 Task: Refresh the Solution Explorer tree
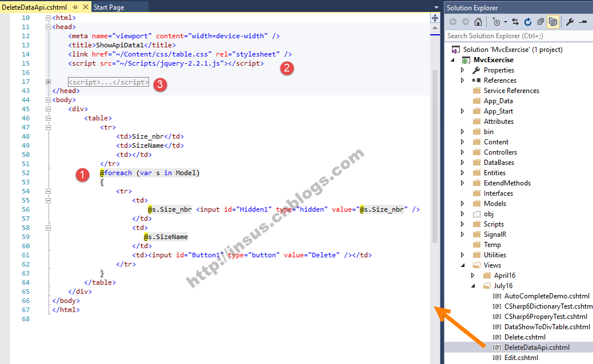pyautogui.click(x=527, y=22)
